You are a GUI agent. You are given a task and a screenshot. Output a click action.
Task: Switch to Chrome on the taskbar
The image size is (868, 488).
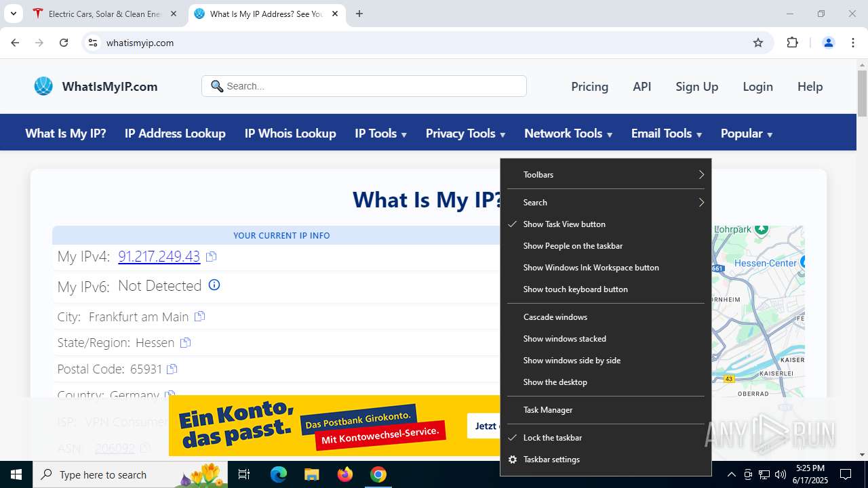click(378, 474)
